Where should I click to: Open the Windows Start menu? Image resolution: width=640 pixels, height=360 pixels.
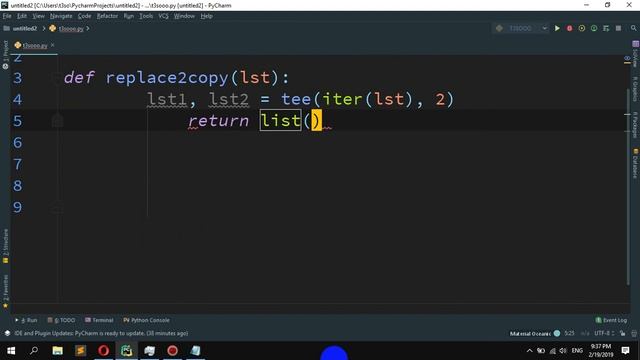click(x=11, y=351)
